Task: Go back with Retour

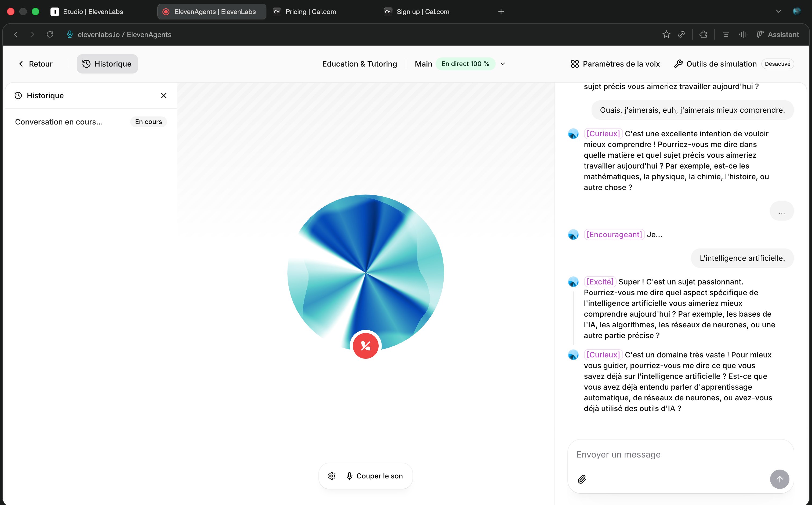Action: click(x=35, y=64)
